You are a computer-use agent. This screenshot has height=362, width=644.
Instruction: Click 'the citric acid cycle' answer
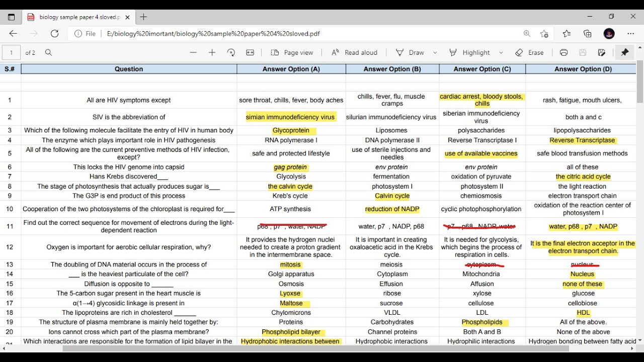pos(583,176)
